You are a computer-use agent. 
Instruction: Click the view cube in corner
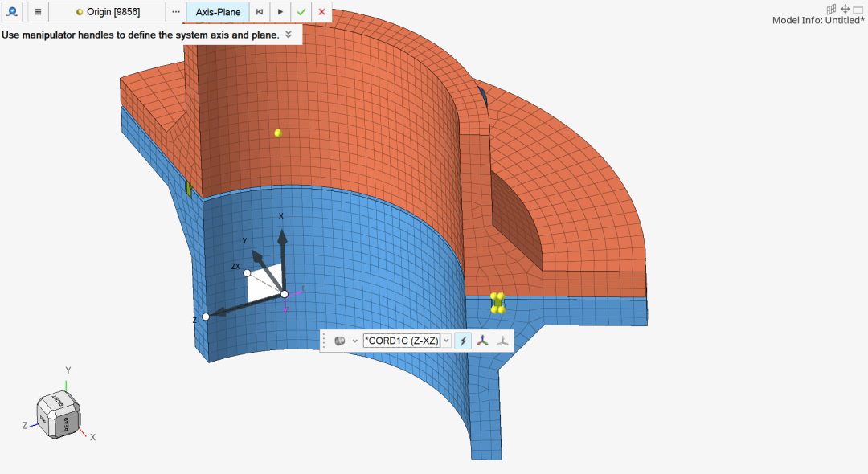click(61, 415)
